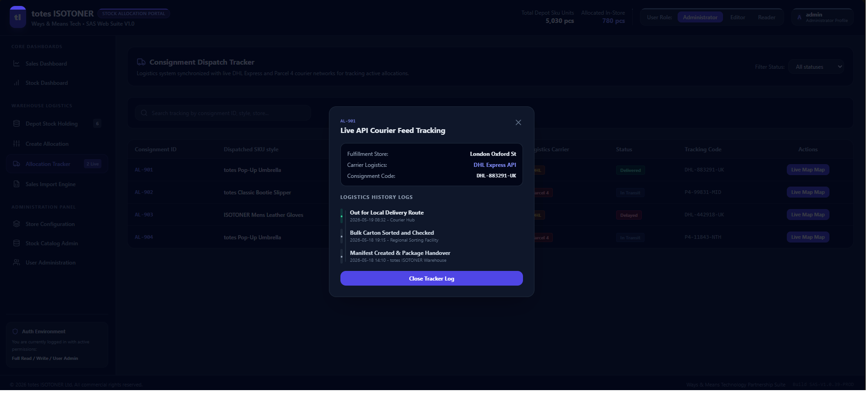Open Depot Stock Holding menu item
Viewport: 868px width, 397px height.
tap(57, 124)
